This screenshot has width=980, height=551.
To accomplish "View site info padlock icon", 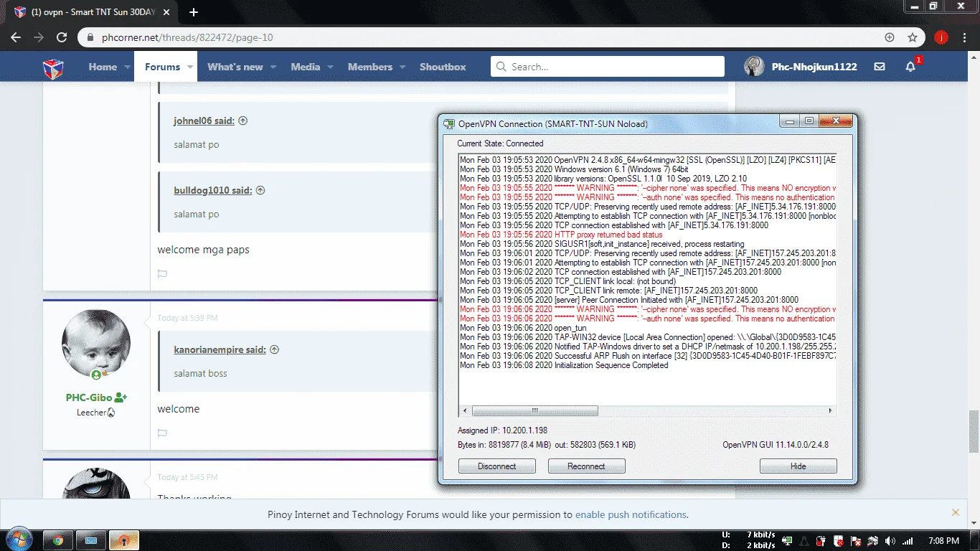I will tap(90, 37).
